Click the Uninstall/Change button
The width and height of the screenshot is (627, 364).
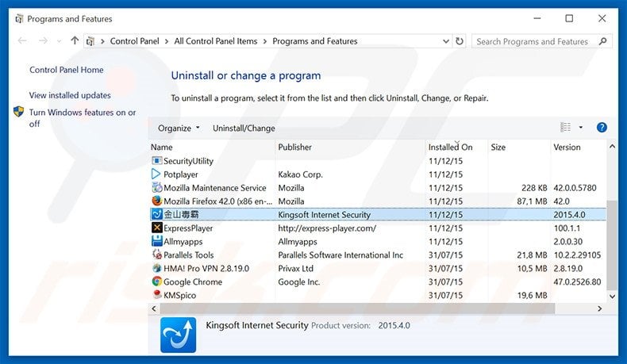(x=244, y=128)
